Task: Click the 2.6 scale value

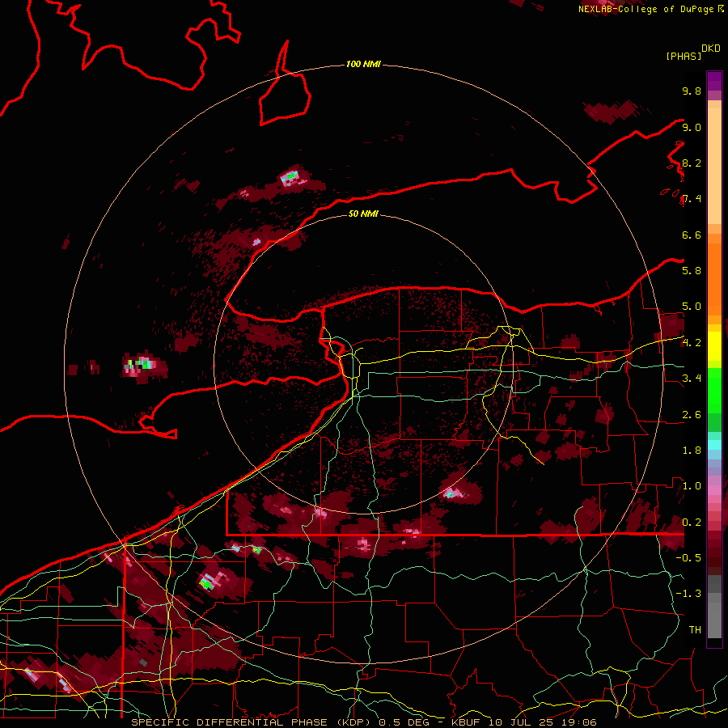Action: coord(692,414)
